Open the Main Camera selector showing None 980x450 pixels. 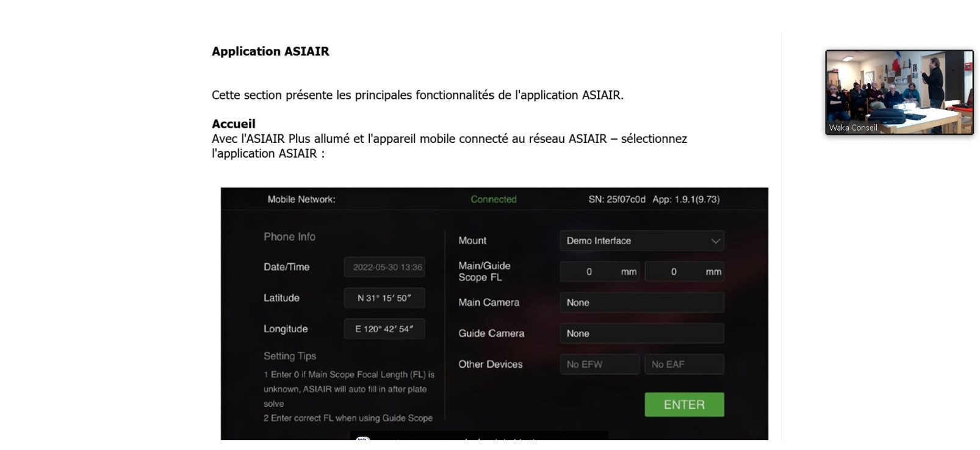pos(642,303)
